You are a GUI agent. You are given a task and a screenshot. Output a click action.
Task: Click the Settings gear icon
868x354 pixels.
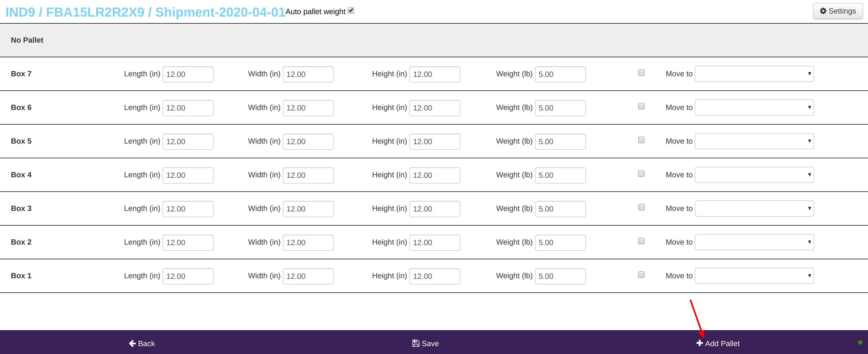click(823, 11)
